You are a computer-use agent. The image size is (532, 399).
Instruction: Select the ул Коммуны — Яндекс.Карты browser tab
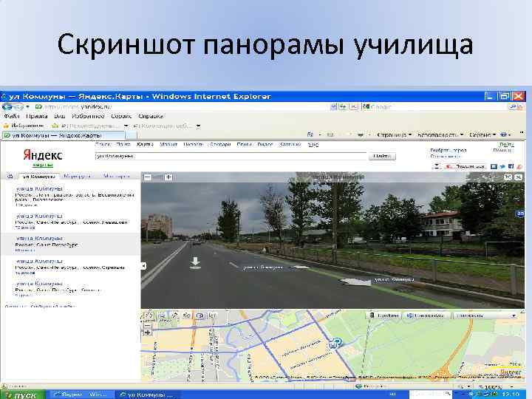point(64,135)
